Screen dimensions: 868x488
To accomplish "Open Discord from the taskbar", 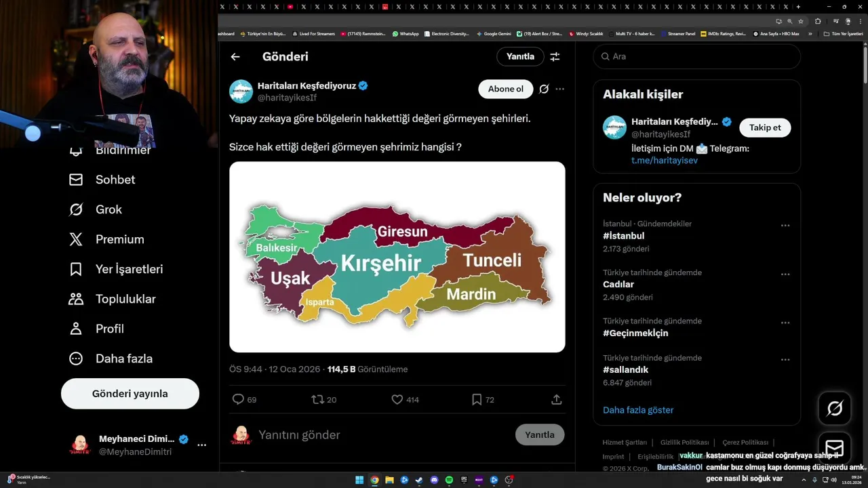I will pos(434,480).
